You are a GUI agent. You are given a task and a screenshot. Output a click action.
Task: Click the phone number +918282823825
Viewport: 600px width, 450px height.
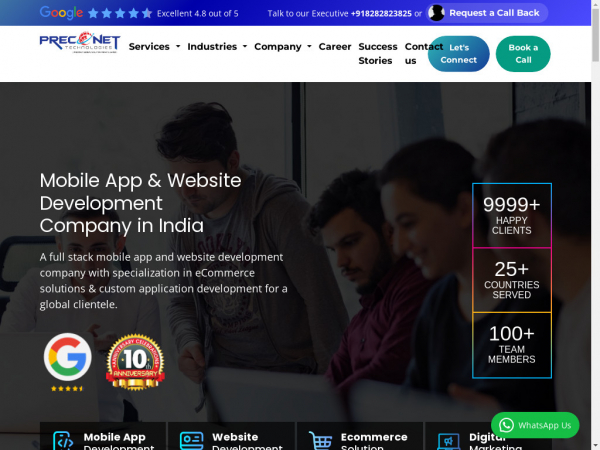coord(381,14)
